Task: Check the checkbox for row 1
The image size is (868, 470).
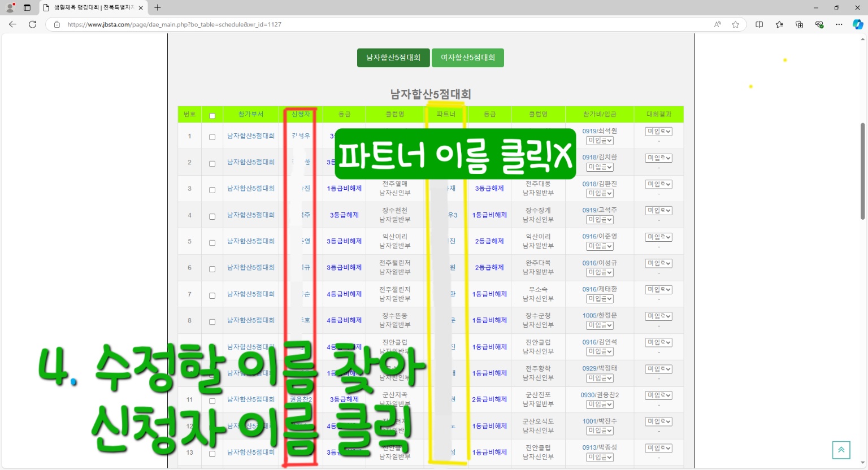Action: click(212, 137)
